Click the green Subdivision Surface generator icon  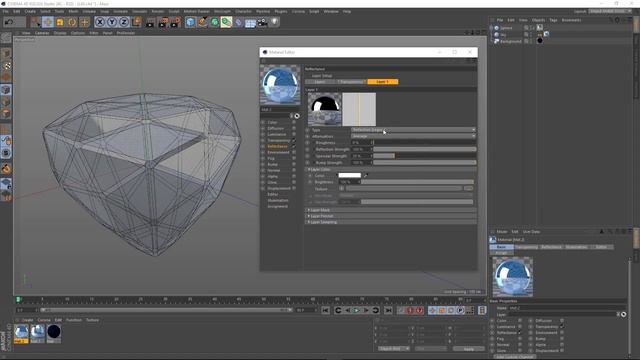tap(214, 22)
